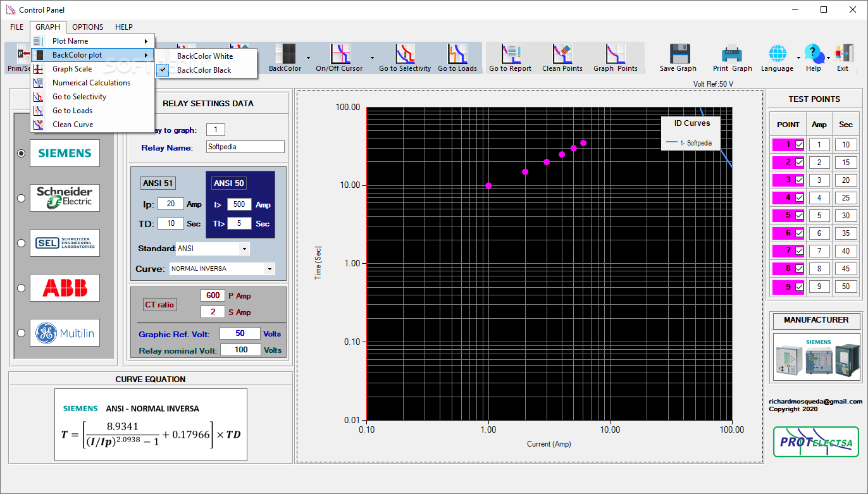
Task: Choose Siemens radio button
Action: point(21,153)
